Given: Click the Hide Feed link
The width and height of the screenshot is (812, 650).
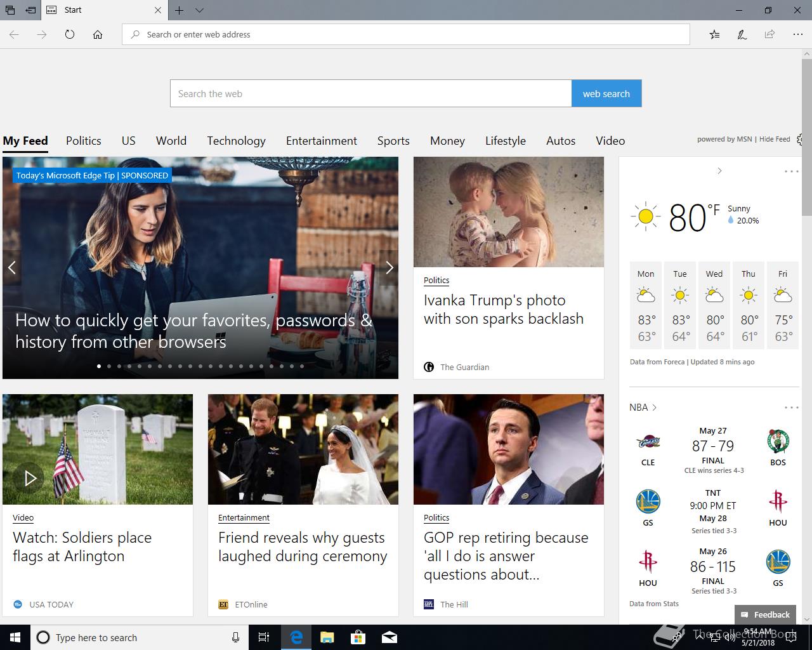Looking at the screenshot, I should 775,139.
